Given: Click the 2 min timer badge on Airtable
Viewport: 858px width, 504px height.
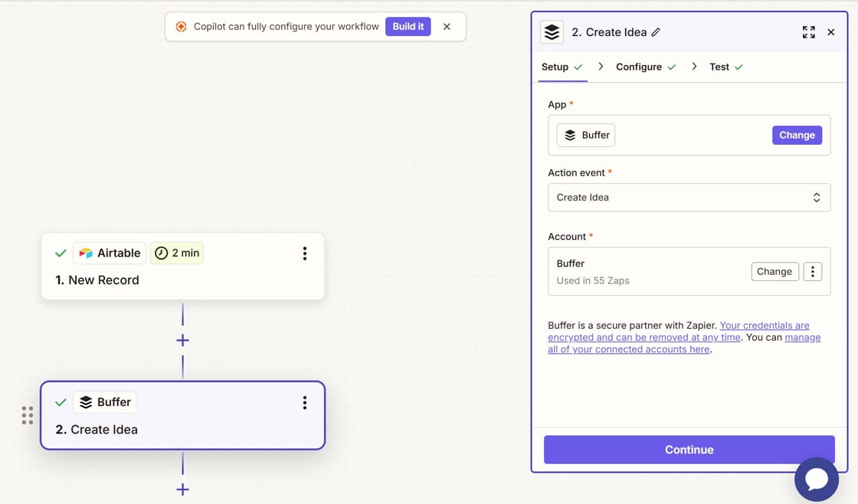Looking at the screenshot, I should pos(177,253).
